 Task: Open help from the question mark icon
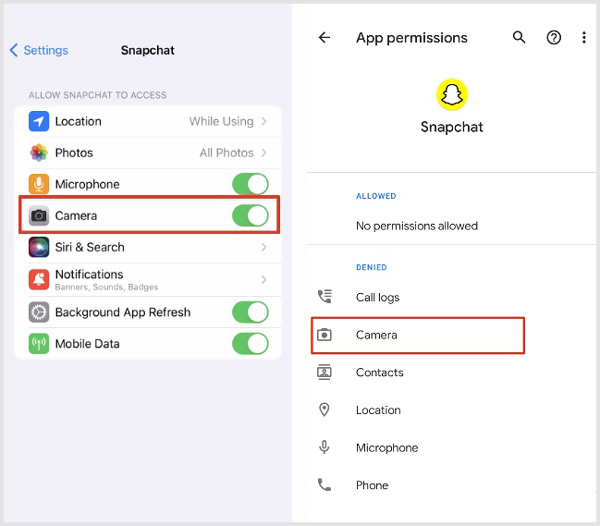553,37
